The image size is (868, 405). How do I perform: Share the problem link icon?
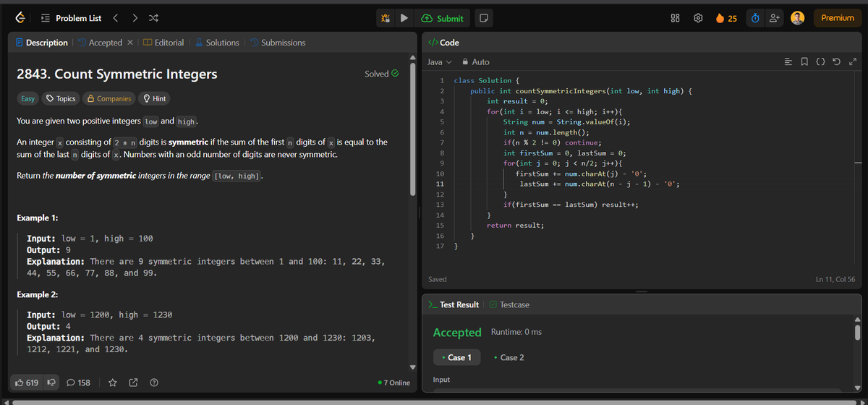[134, 383]
